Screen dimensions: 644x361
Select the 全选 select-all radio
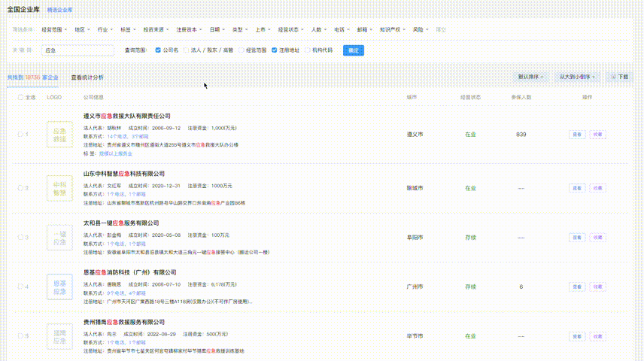click(x=20, y=97)
